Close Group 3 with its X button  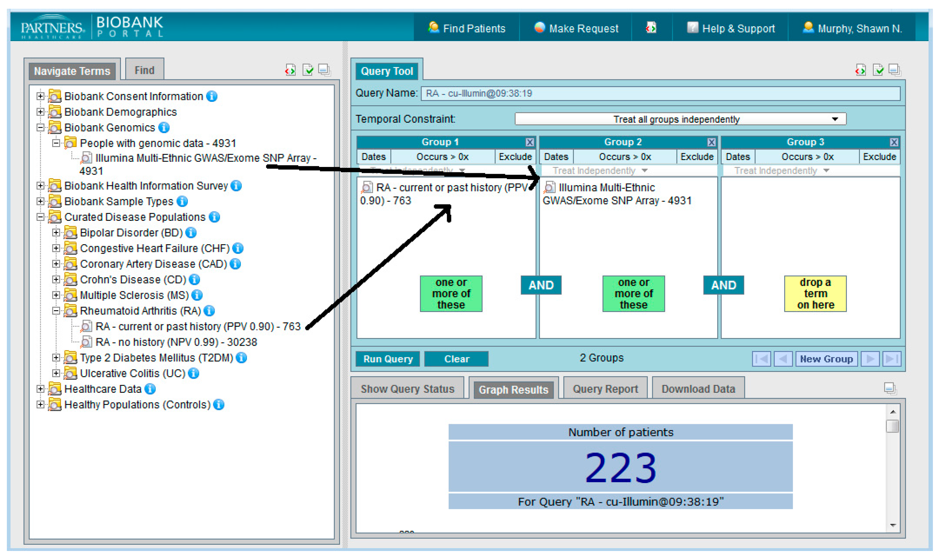[x=894, y=142]
